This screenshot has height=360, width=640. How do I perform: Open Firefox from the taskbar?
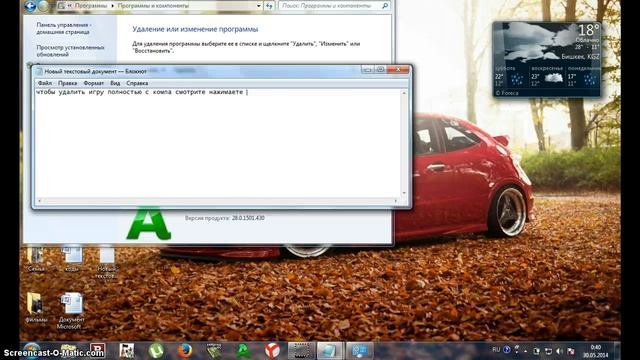[x=184, y=351]
